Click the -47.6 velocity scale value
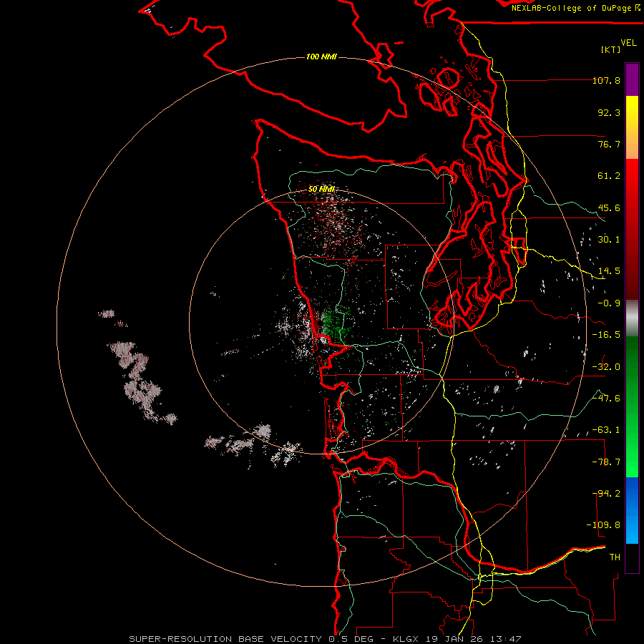 point(606,399)
